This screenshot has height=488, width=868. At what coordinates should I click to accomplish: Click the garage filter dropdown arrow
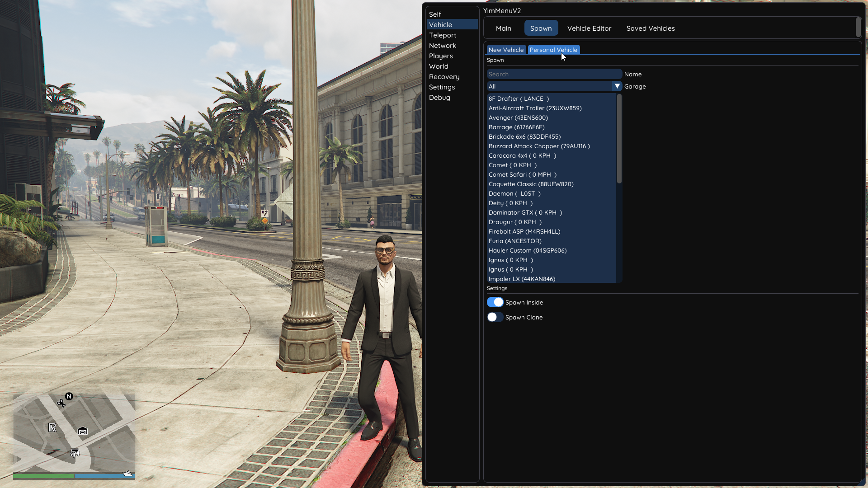[x=617, y=86]
